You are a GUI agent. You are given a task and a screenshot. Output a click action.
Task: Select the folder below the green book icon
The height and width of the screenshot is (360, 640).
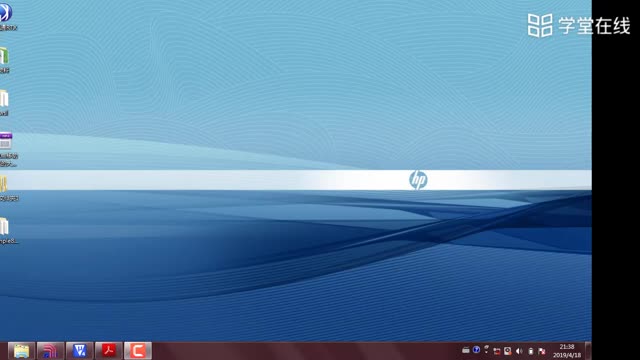pos(4,99)
